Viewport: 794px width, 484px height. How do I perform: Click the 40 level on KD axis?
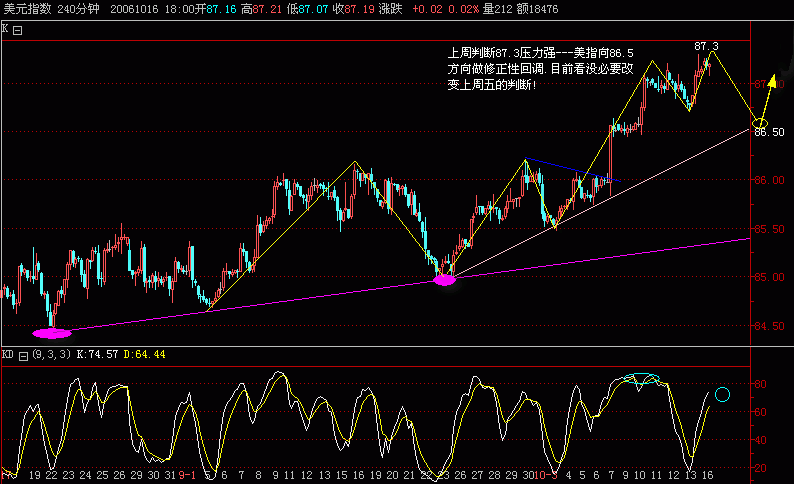tap(761, 440)
